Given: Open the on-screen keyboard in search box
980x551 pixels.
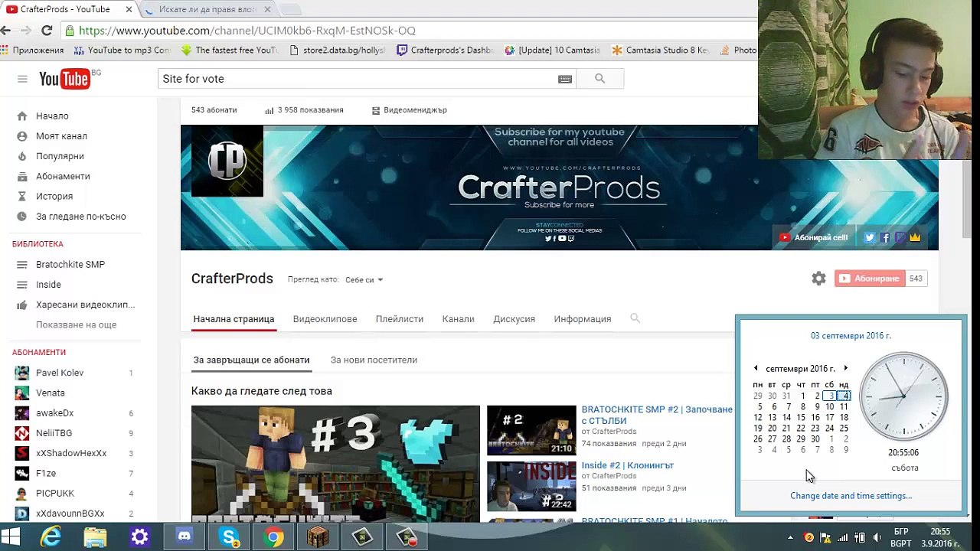Looking at the screenshot, I should tap(565, 79).
